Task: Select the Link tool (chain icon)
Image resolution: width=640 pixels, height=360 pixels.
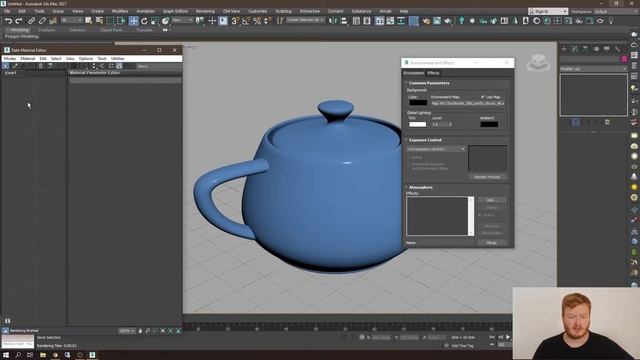Action: [x=31, y=21]
